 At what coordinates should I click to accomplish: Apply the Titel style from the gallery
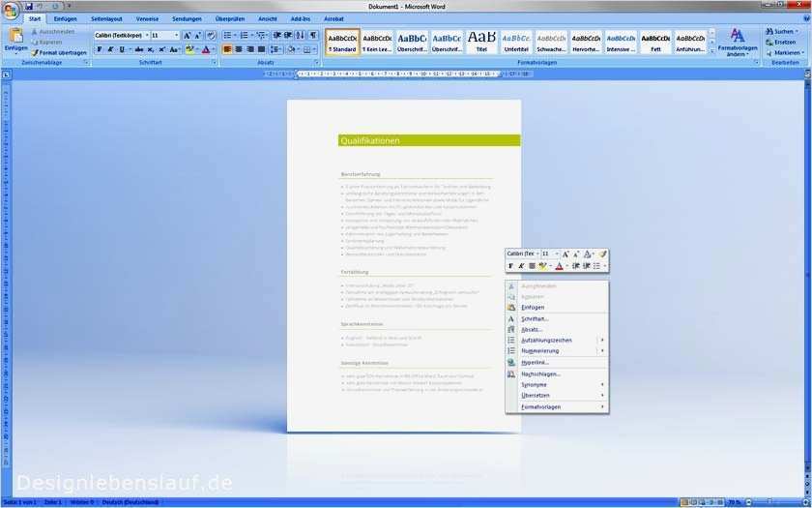click(x=481, y=42)
